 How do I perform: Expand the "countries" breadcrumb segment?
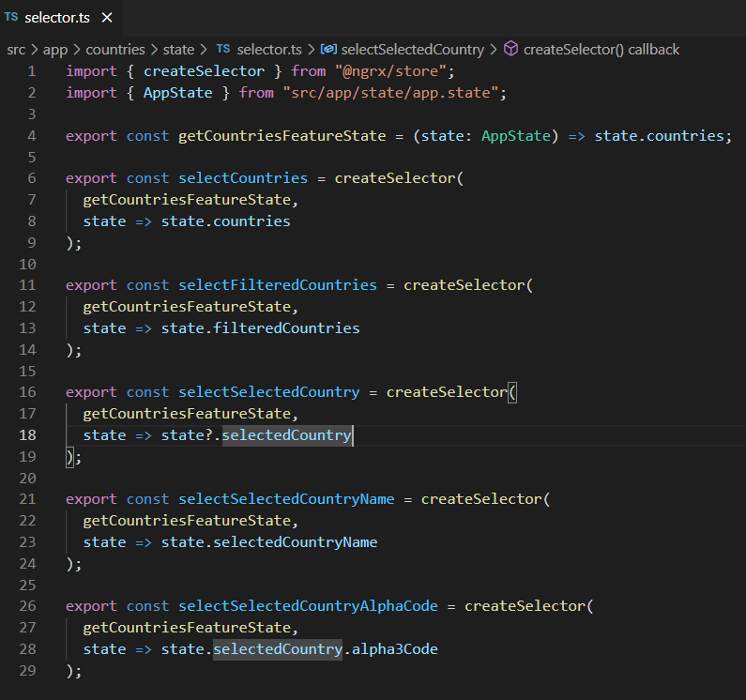[115, 49]
